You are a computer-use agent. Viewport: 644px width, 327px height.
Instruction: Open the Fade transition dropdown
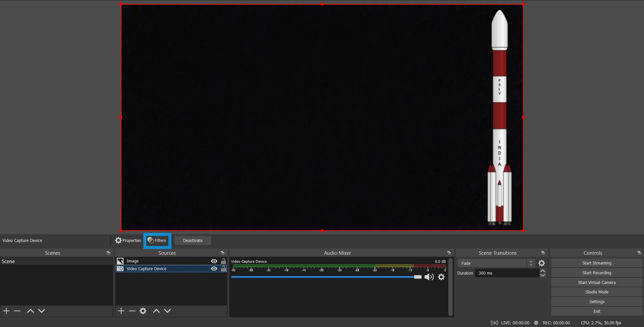(x=493, y=263)
